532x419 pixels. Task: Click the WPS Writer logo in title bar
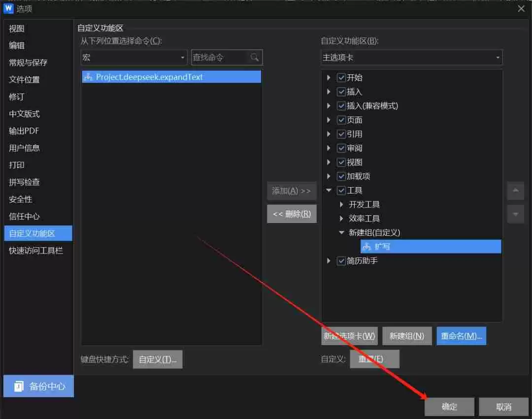coord(8,8)
